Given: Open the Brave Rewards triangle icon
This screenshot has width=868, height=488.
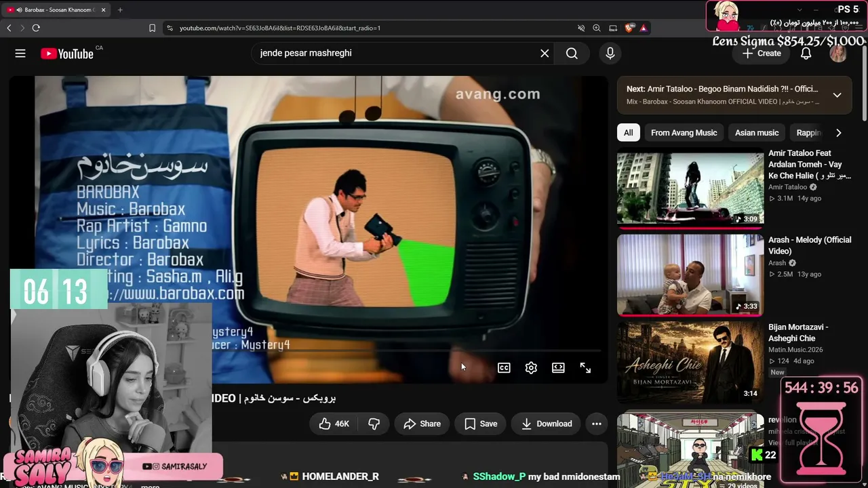Looking at the screenshot, I should coord(644,28).
